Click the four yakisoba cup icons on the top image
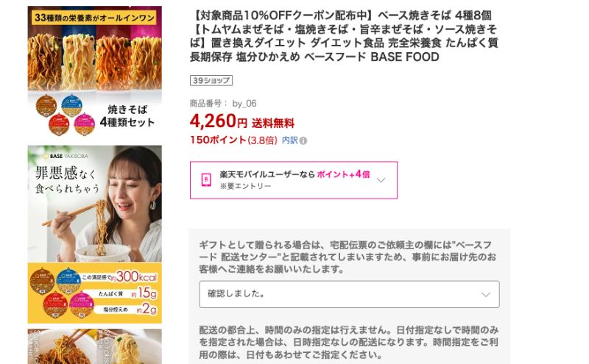Image resolution: width=589 pixels, height=364 pixels. [66, 115]
